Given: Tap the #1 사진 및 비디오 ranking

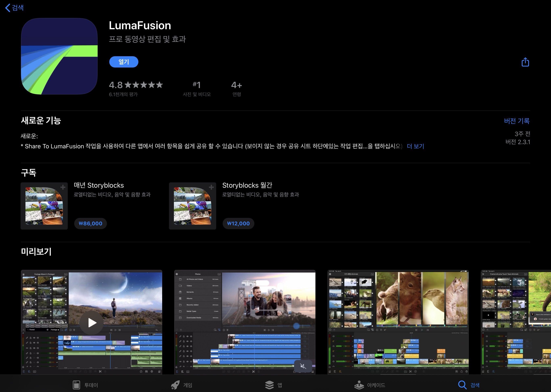Looking at the screenshot, I should pyautogui.click(x=197, y=89).
